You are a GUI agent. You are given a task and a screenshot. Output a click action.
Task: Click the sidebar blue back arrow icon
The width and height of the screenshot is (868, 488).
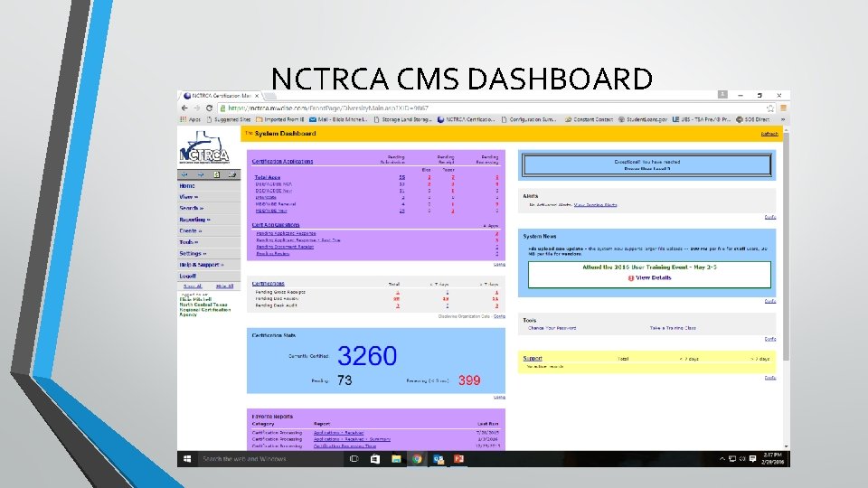tap(184, 174)
